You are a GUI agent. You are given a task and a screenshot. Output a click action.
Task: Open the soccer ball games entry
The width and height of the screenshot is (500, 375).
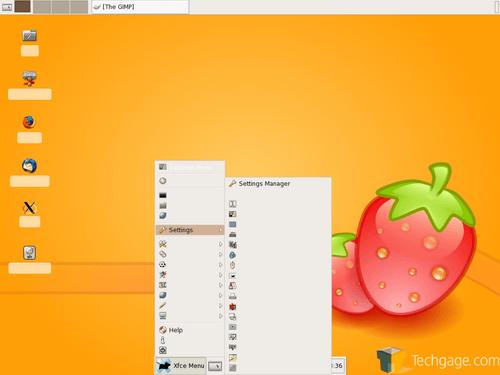pyautogui.click(x=163, y=264)
